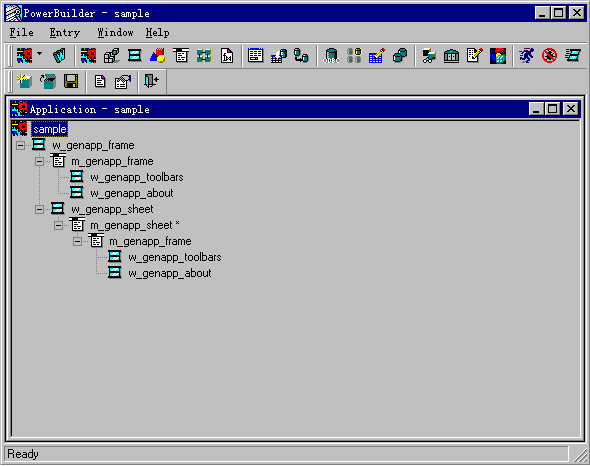Collapse the top-level w_genapp_frame tree node

(x=20, y=145)
